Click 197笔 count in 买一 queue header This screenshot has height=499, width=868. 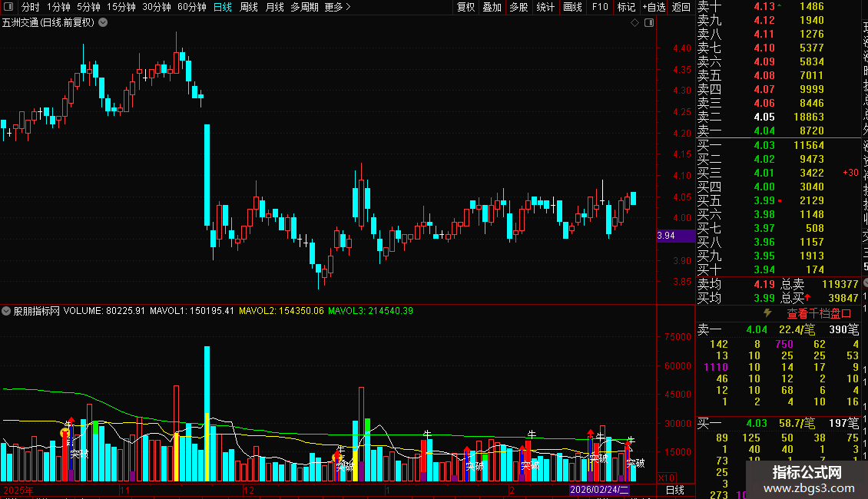tap(843, 424)
